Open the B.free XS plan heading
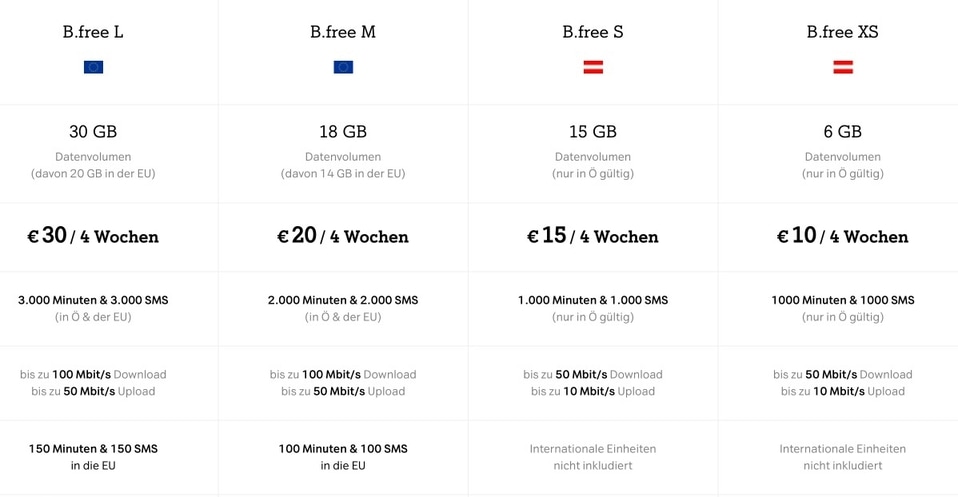Image resolution: width=958 pixels, height=497 pixels. coord(843,32)
